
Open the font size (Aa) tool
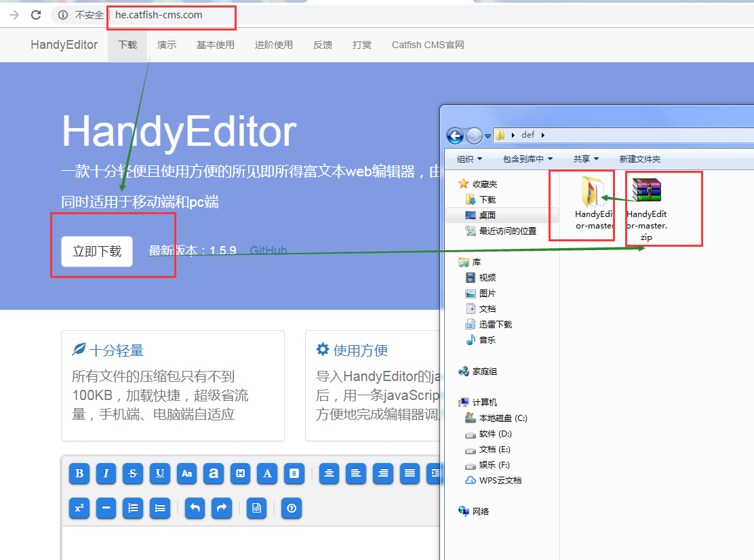(x=187, y=473)
